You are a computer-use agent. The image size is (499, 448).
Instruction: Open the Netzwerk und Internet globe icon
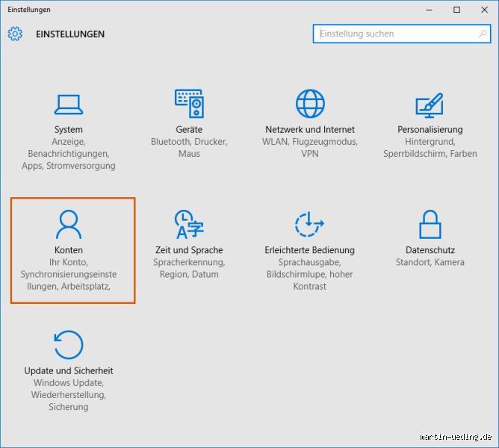pyautogui.click(x=310, y=103)
